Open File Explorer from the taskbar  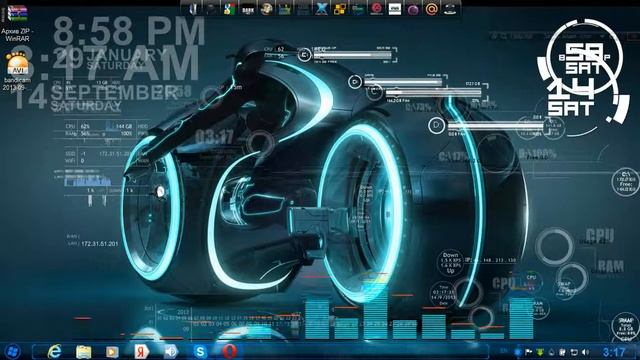point(83,351)
